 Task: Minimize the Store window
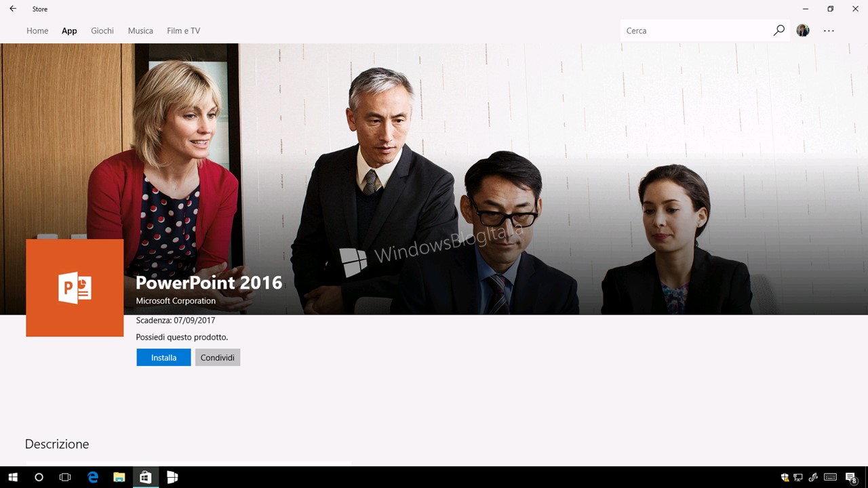pos(805,9)
